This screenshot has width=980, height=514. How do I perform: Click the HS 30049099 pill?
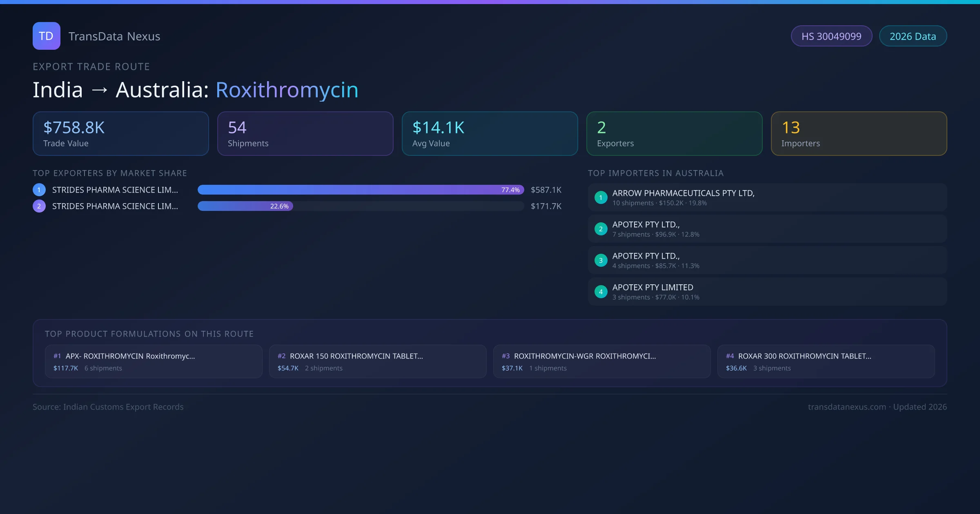coord(831,36)
